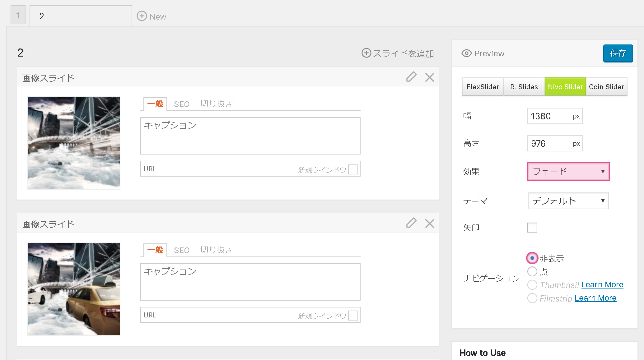Delete first image slide with X icon
Image resolution: width=644 pixels, height=360 pixels.
click(429, 77)
